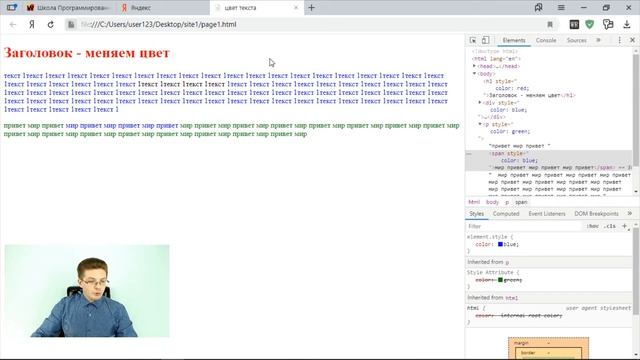Click the file page info icon in address bar
Viewport: 640px width, 360px height.
tap(71, 24)
